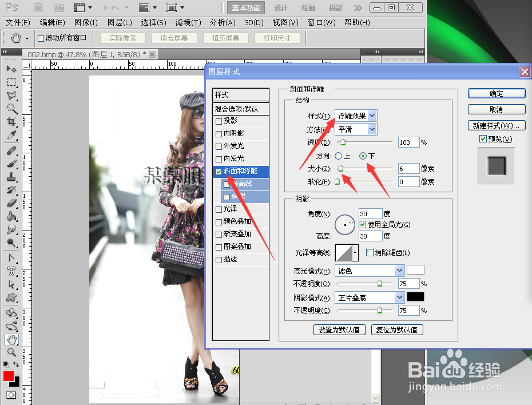Open Mini Bridge with Mb icon
This screenshot has width=532, height=405.
pyautogui.click(x=59, y=7)
